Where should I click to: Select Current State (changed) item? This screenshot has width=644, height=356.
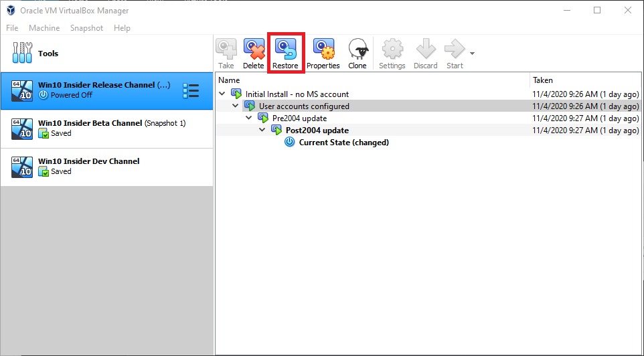coord(343,143)
